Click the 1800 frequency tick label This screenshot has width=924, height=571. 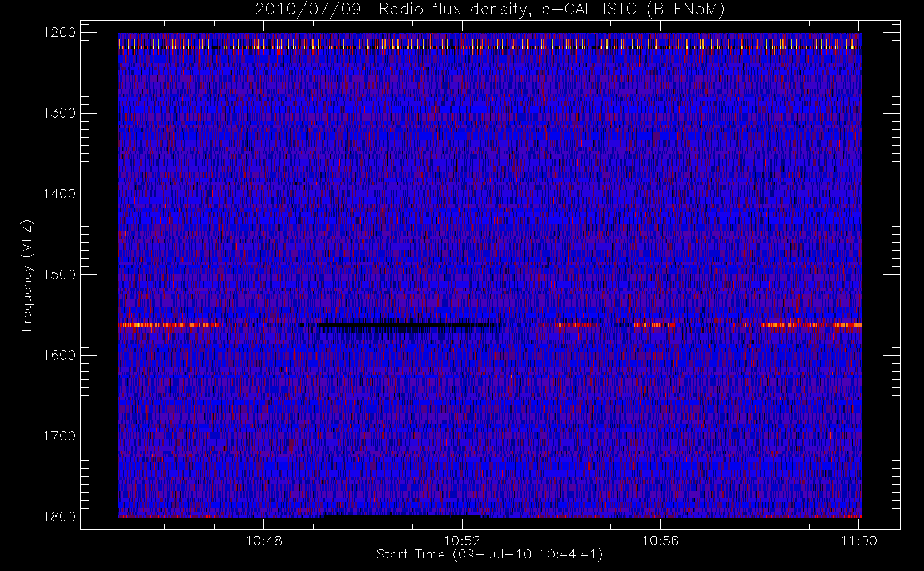click(x=59, y=517)
